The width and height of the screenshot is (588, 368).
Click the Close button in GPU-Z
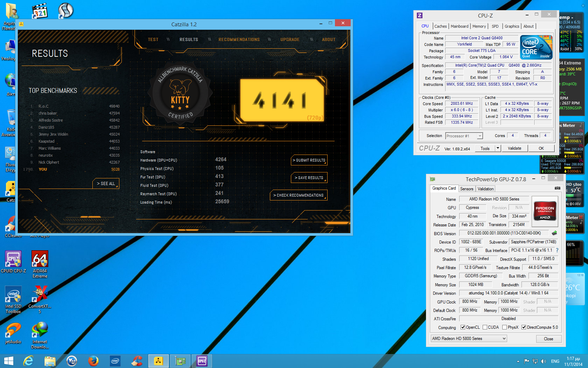pos(548,339)
